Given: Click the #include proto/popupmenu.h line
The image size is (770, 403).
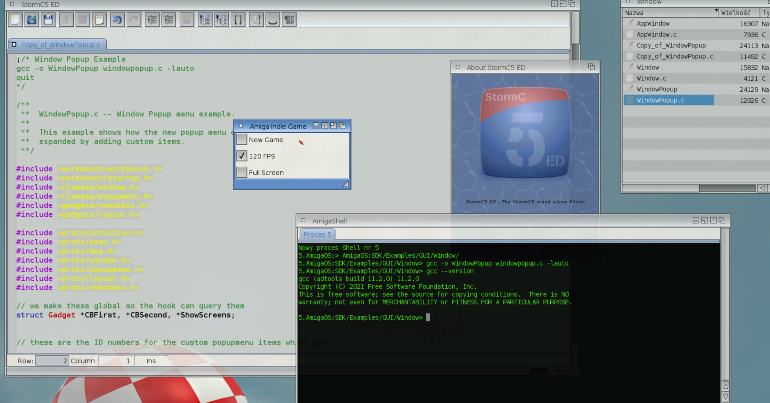Looking at the screenshot, I should tap(80, 269).
